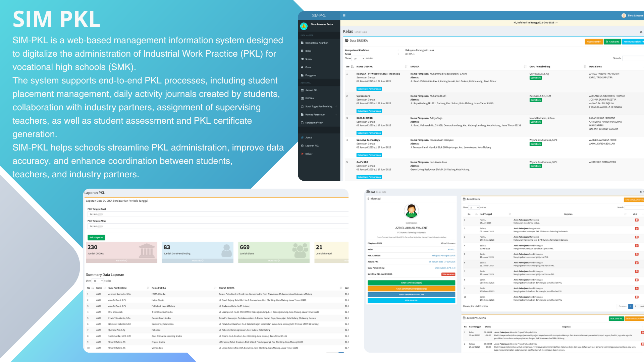Screen dimensions: 644x362
Task: Click Keluar logout in the sidebar
Action: tap(309, 154)
